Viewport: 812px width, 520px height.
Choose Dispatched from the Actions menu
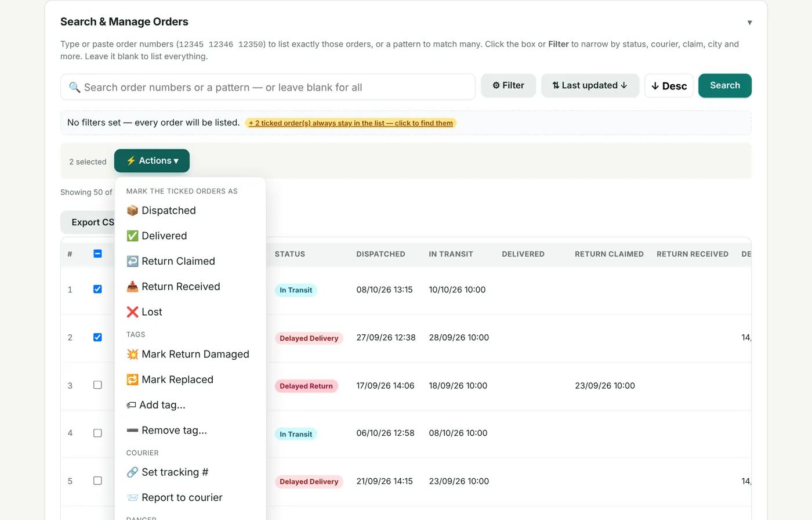190,211
